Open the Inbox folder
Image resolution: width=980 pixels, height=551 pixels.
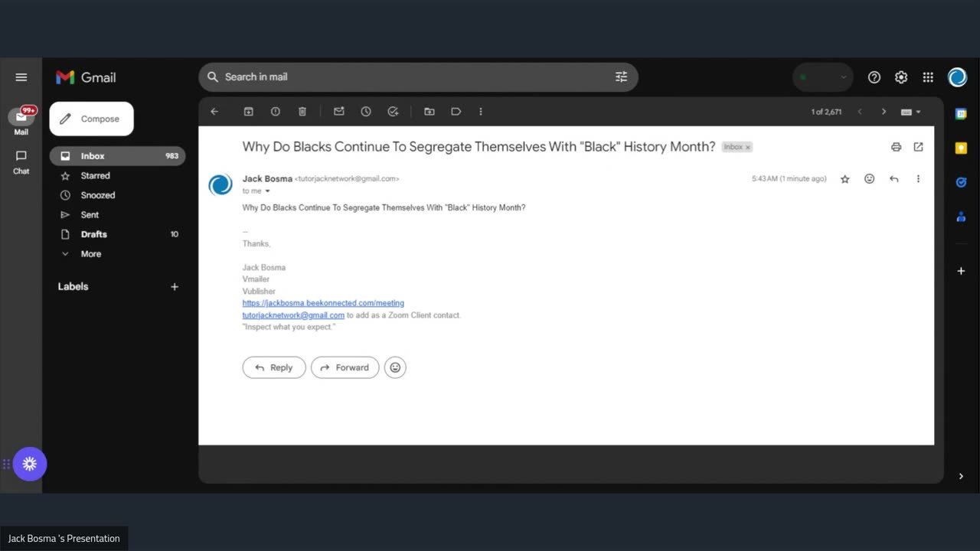(x=117, y=155)
